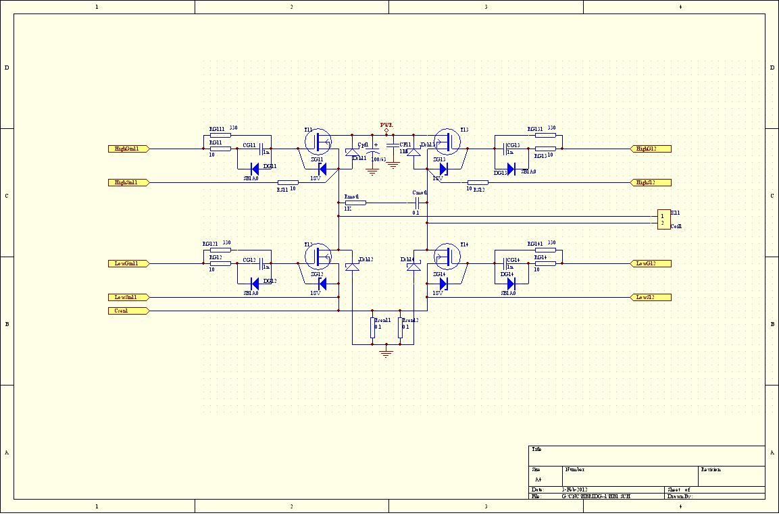Select the LowS12 port
Image resolution: width=779 pixels, height=532 pixels.
tap(651, 297)
